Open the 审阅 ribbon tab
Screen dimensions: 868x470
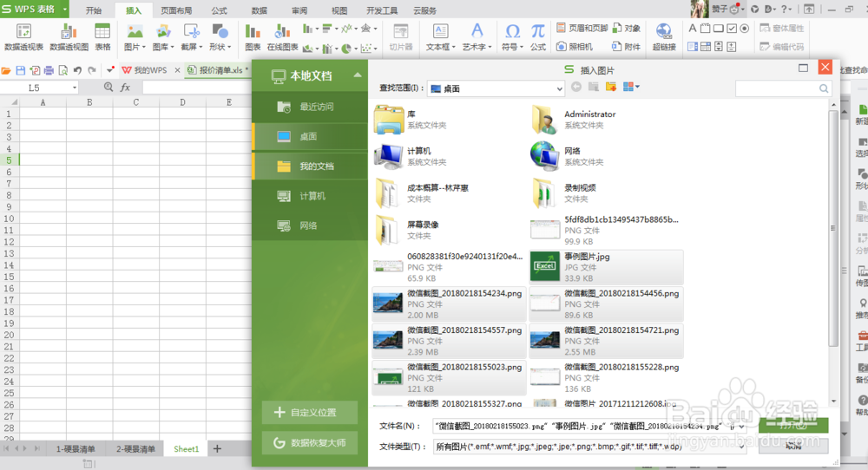[299, 10]
